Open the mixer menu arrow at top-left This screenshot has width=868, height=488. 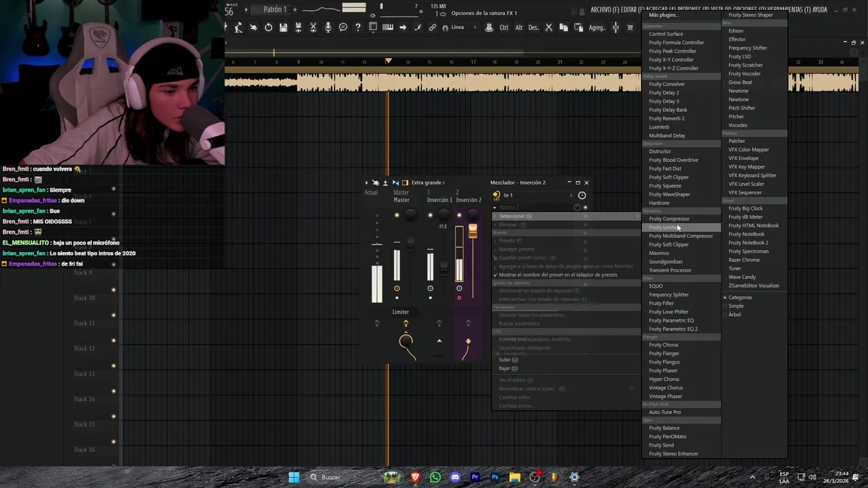(367, 182)
